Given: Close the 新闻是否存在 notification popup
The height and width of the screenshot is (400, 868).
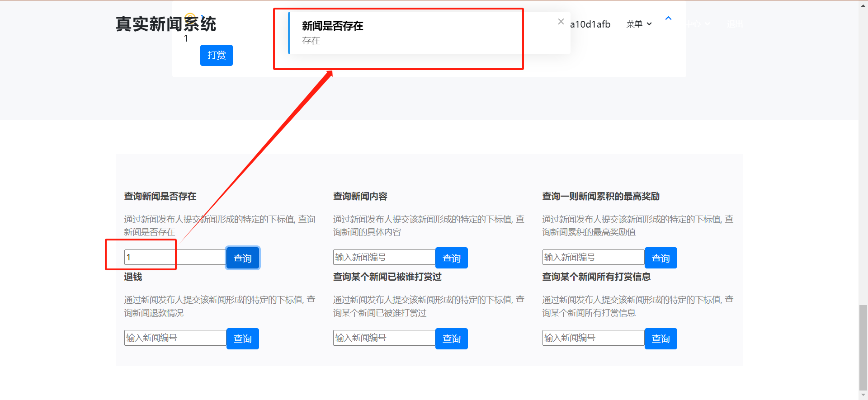Looking at the screenshot, I should (561, 22).
